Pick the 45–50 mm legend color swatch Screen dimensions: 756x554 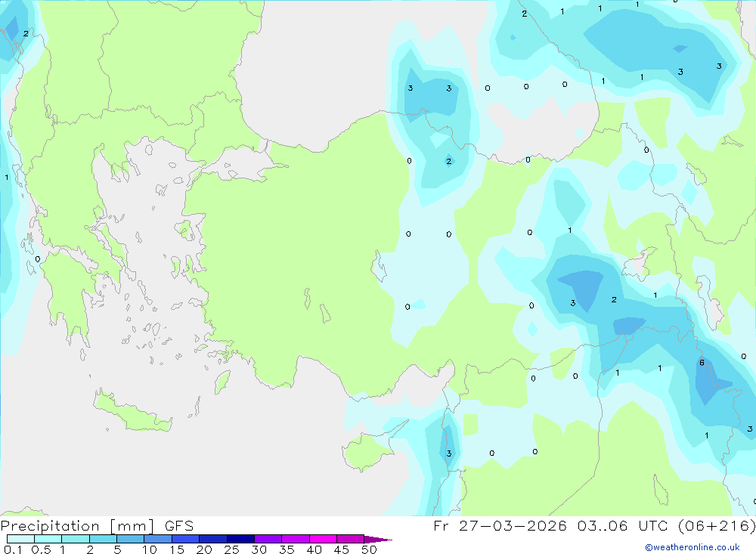pyautogui.click(x=351, y=539)
